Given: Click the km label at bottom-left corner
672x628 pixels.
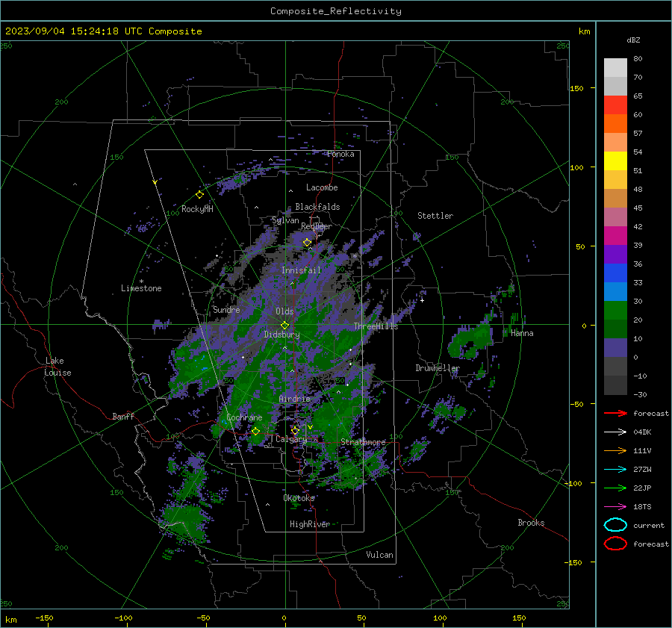Looking at the screenshot, I should 10,620.
